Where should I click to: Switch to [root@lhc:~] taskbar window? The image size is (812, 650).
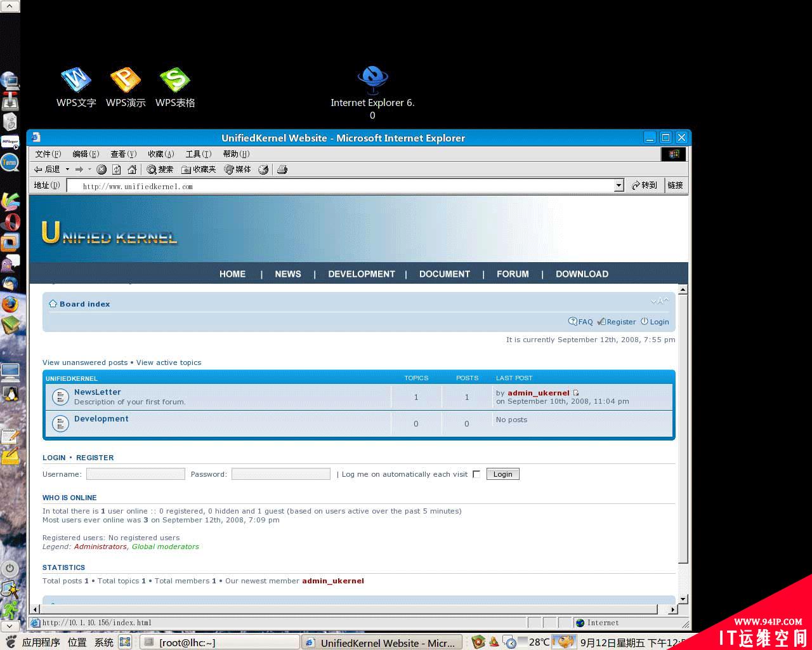click(x=219, y=642)
